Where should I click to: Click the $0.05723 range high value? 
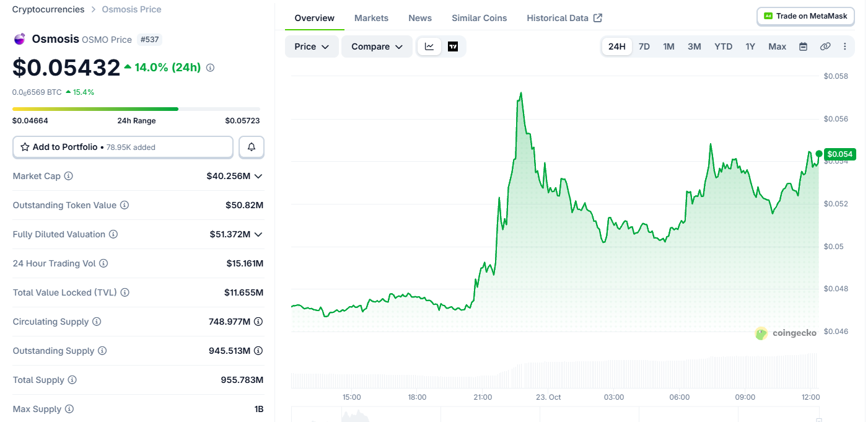[242, 121]
